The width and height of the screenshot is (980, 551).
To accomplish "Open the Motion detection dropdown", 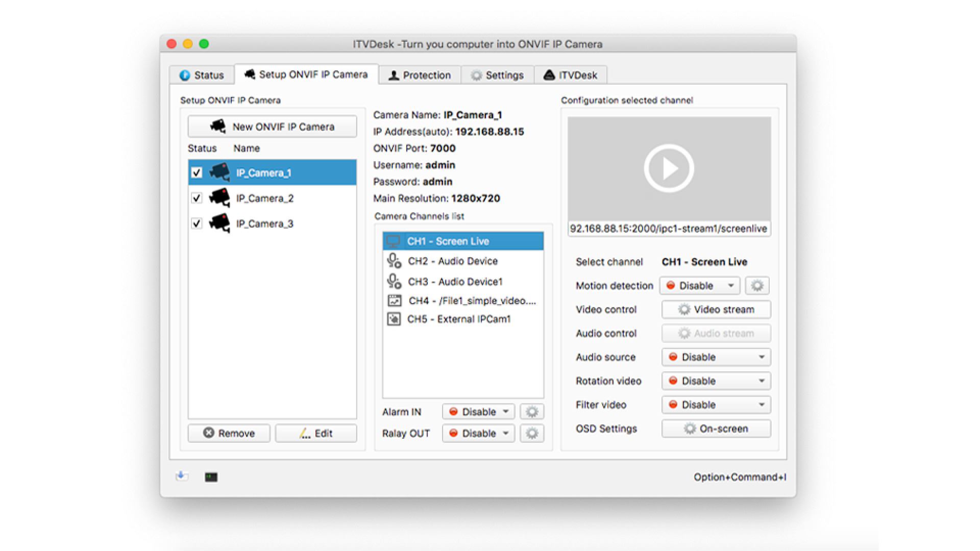I will [700, 285].
